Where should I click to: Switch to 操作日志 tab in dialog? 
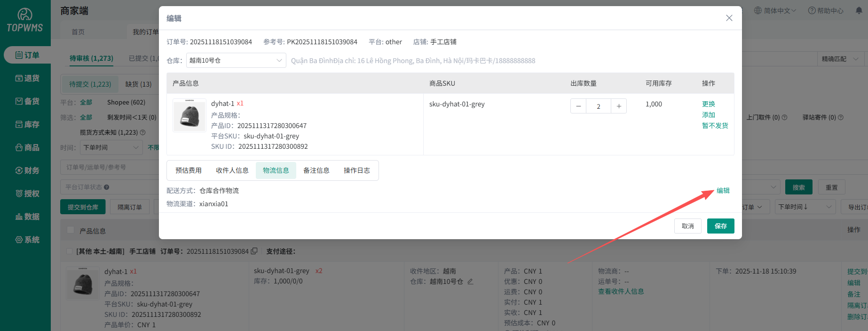[357, 170]
